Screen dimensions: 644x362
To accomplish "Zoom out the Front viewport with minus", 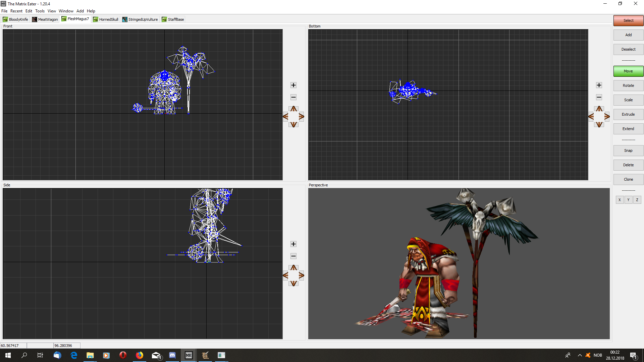I will point(293,97).
